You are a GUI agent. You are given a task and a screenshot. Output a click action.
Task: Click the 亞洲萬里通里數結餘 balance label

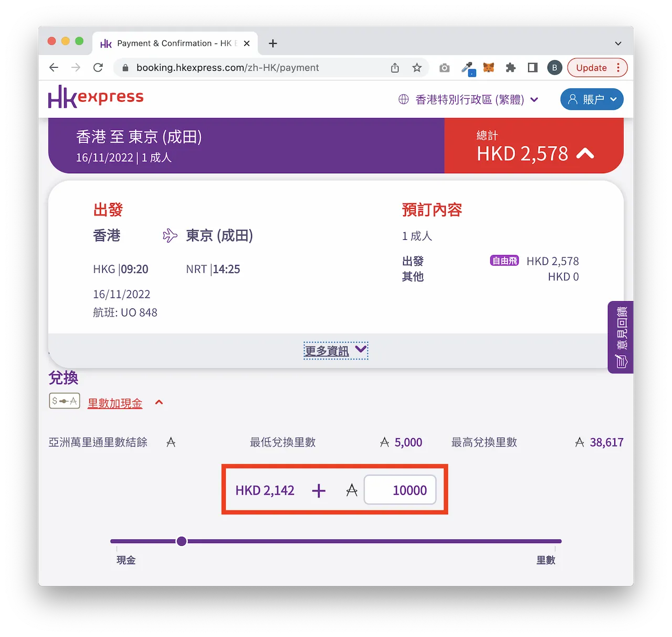tap(98, 442)
